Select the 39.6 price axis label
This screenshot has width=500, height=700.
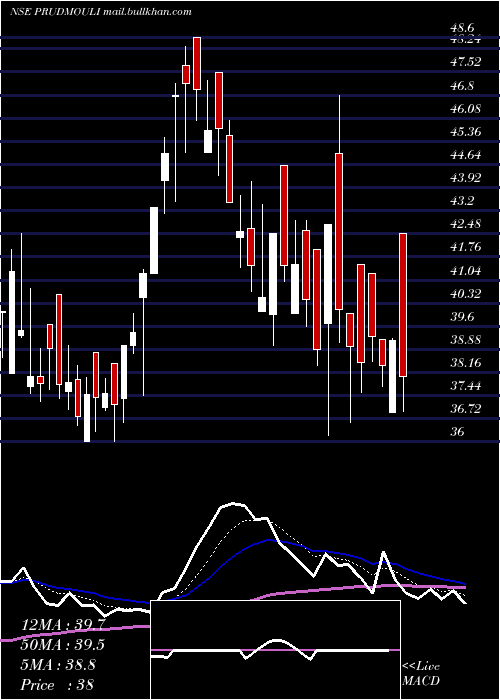coord(462,317)
